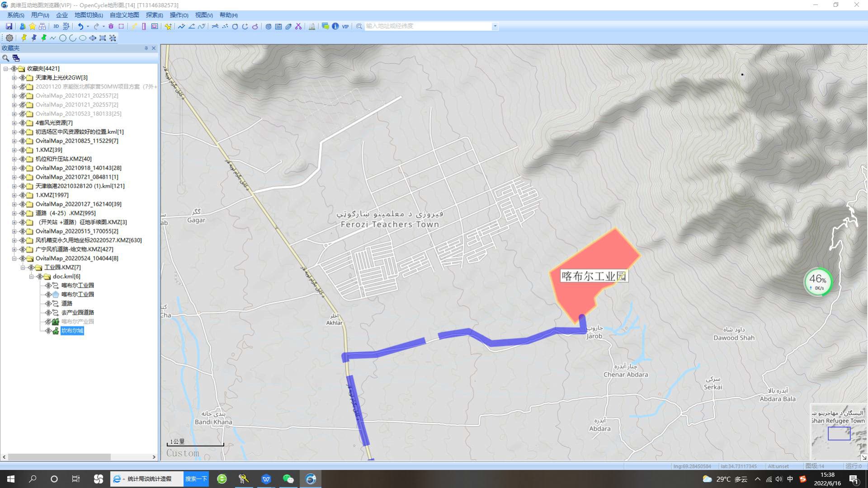Open the settings gear icon

pyautogui.click(x=9, y=38)
